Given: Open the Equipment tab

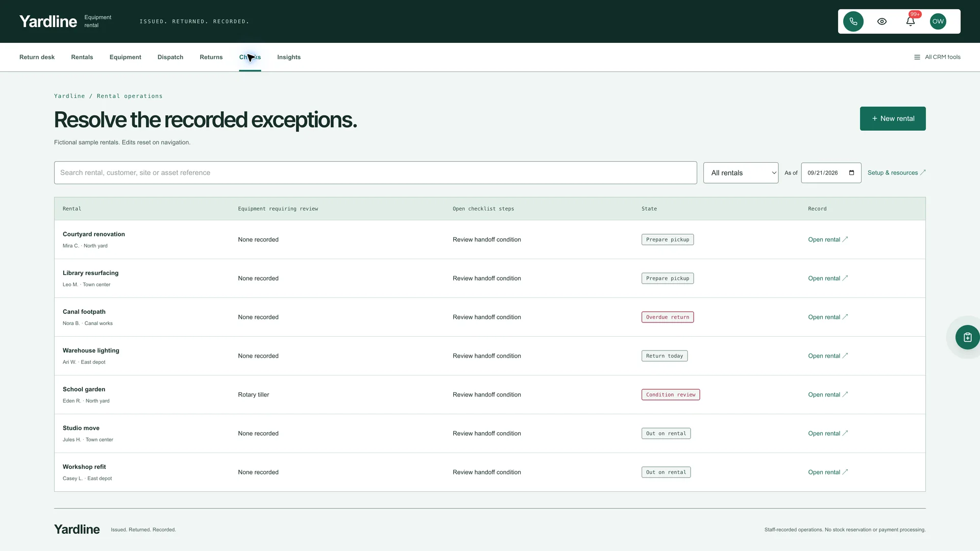Looking at the screenshot, I should pyautogui.click(x=125, y=57).
